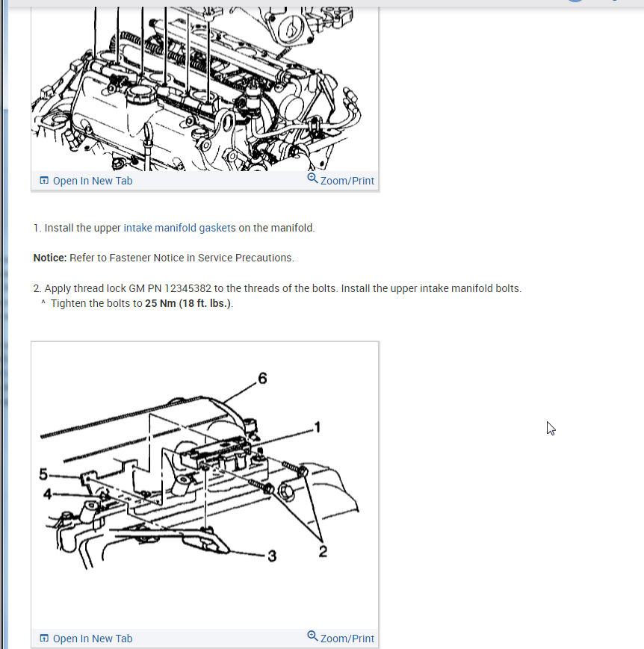
Task: Open upper engine diagram in new tab
Action: pyautogui.click(x=93, y=181)
